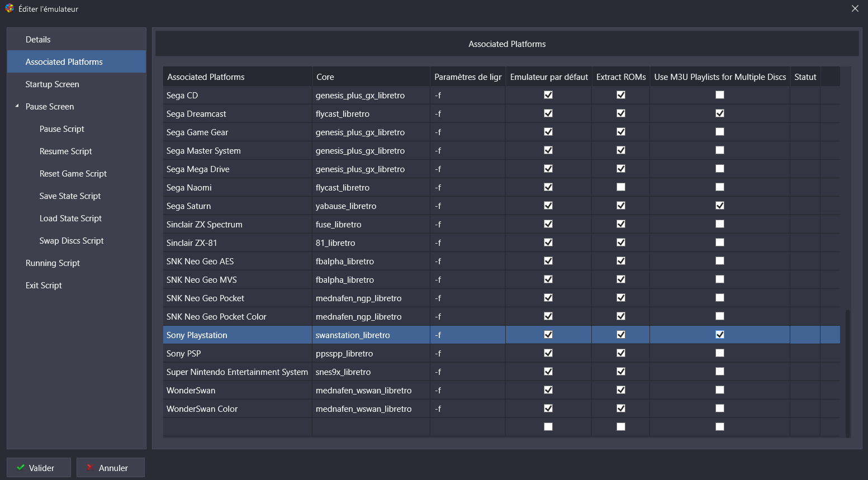Disable M3U playlists for Sega Saturn

click(720, 206)
